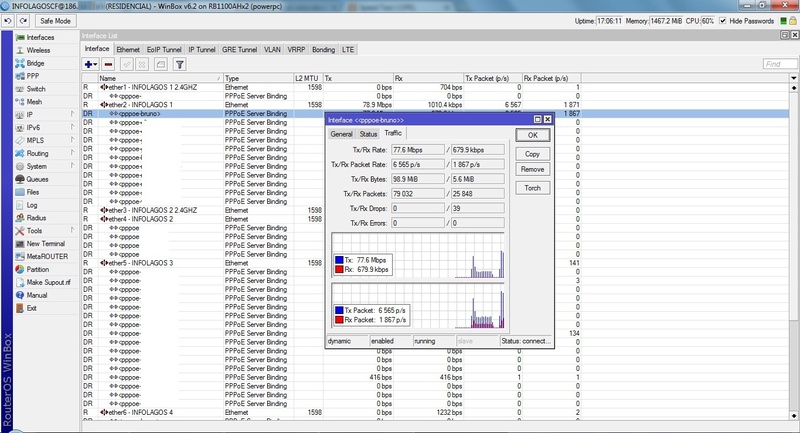The width and height of the screenshot is (800, 433).
Task: Expand the IP submenu arrow
Action: click(72, 114)
